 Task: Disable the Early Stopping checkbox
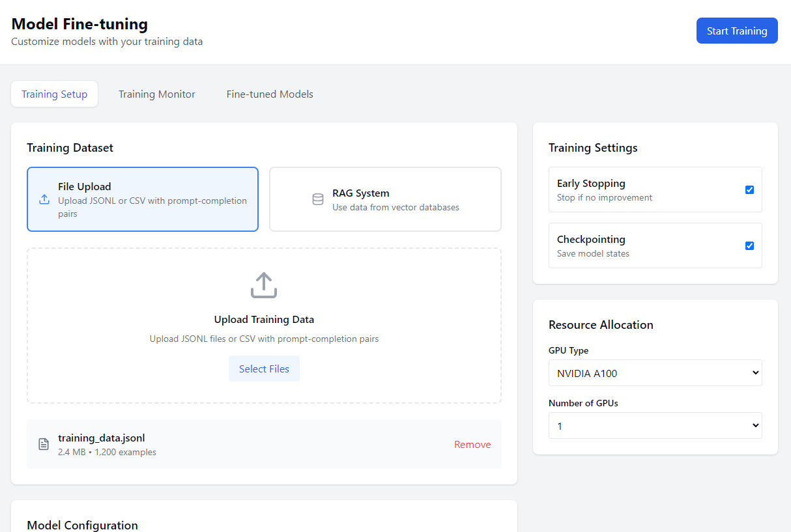[749, 190]
